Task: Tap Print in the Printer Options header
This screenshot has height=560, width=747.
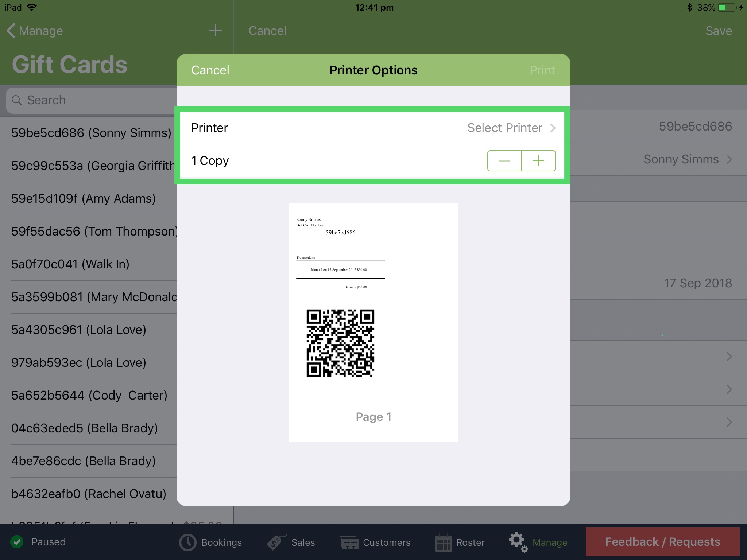Action: coord(542,70)
